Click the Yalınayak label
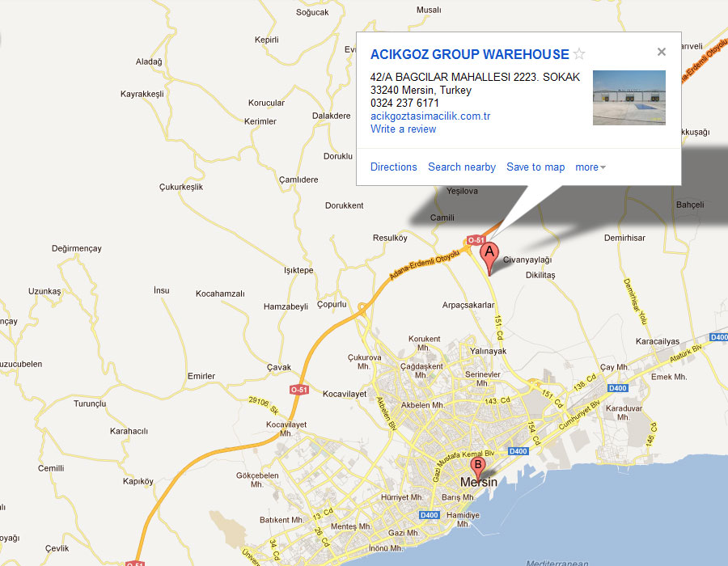The image size is (728, 566). pos(488,351)
